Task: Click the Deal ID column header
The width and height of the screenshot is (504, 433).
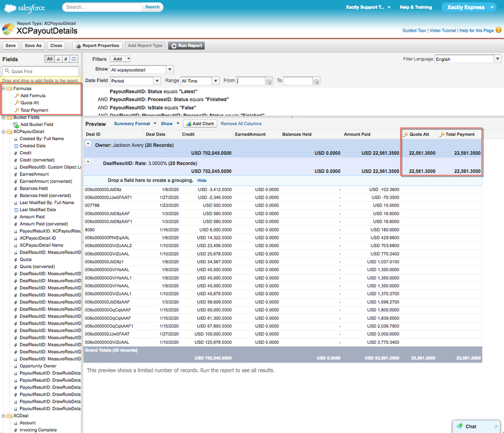Action: 113,134
